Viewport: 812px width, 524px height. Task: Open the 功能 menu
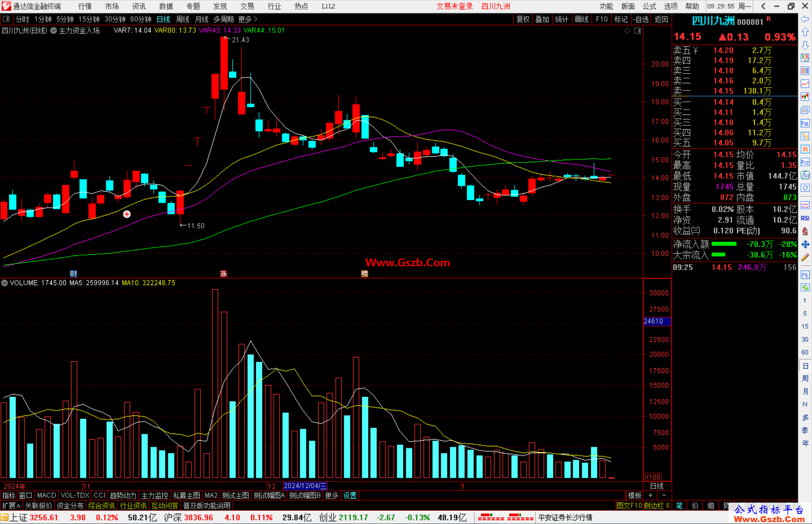[606, 6]
